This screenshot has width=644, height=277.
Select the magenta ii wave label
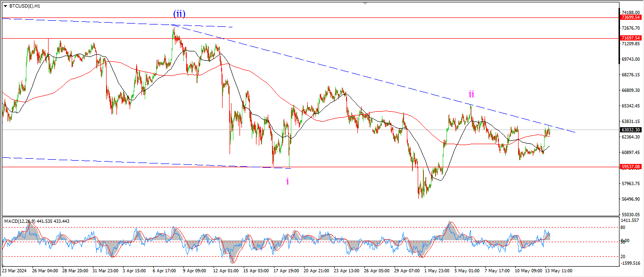coord(471,94)
